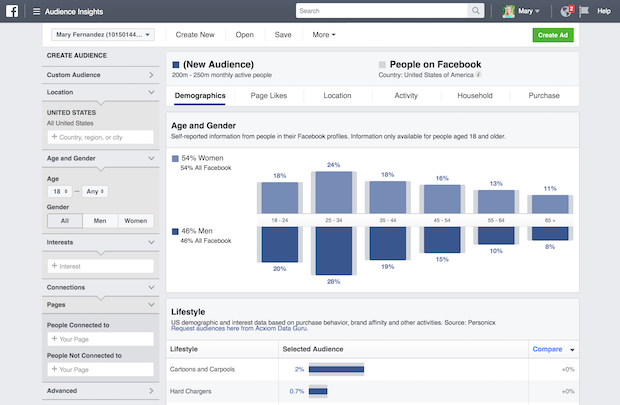620x405 pixels.
Task: Select the Women gender option
Action: (x=135, y=221)
